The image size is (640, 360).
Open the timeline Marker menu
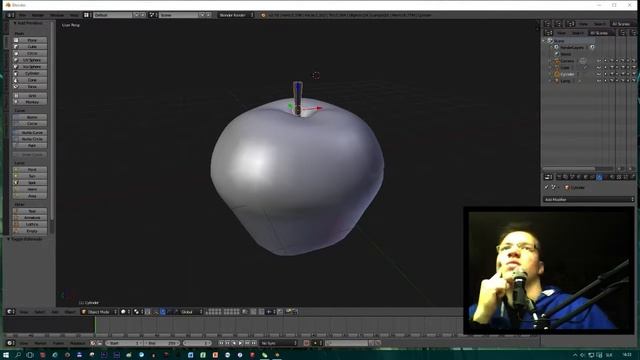40,343
